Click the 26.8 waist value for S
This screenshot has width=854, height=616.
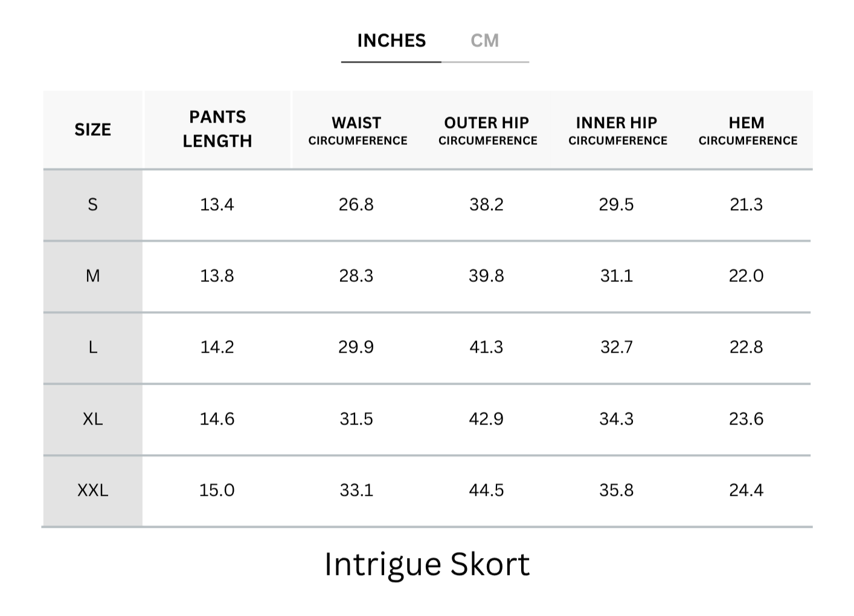[356, 205]
